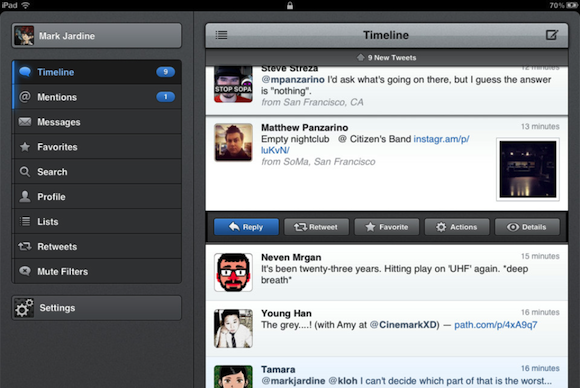The height and width of the screenshot is (388, 580).
Task: Go to Messages section
Action: 97,122
